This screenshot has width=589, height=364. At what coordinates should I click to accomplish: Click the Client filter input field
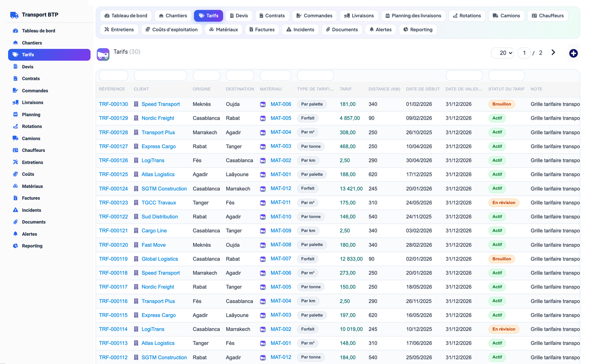tap(160, 76)
